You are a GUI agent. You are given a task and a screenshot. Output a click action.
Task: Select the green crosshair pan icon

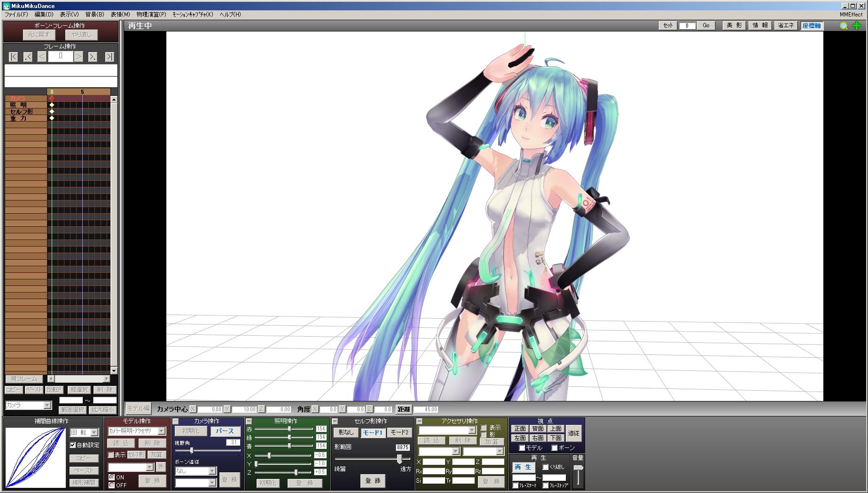[857, 26]
